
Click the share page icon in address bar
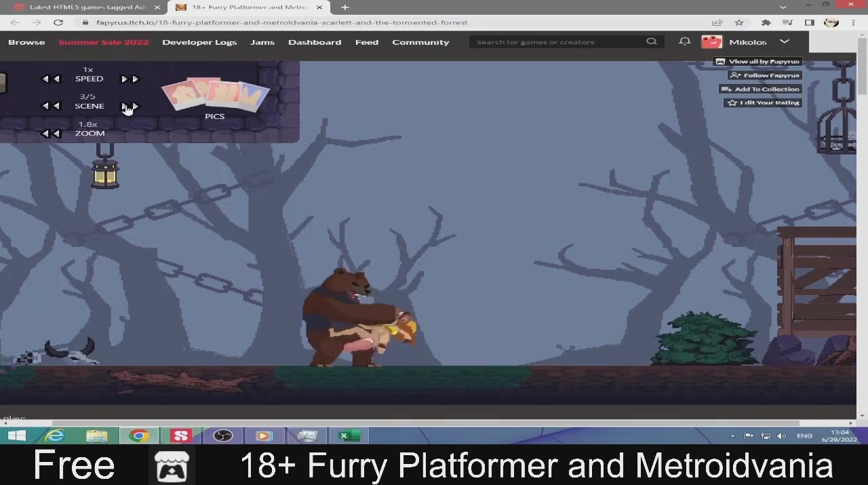(x=717, y=22)
